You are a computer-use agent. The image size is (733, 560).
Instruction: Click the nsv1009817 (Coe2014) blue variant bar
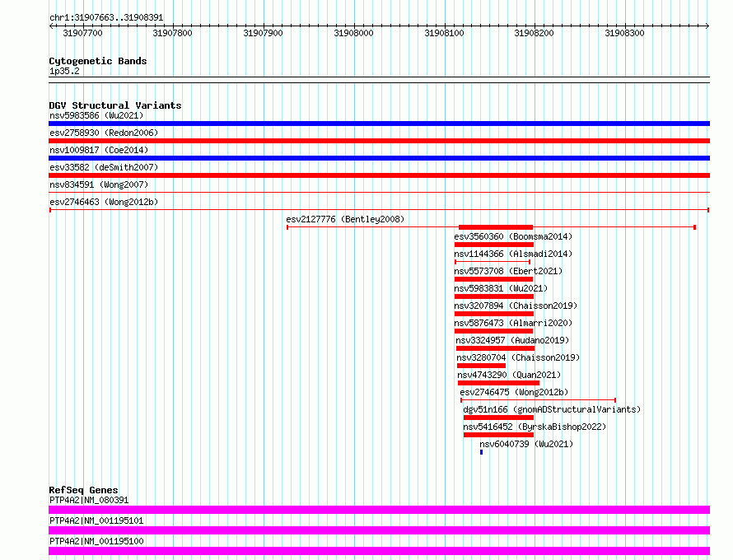pos(379,158)
